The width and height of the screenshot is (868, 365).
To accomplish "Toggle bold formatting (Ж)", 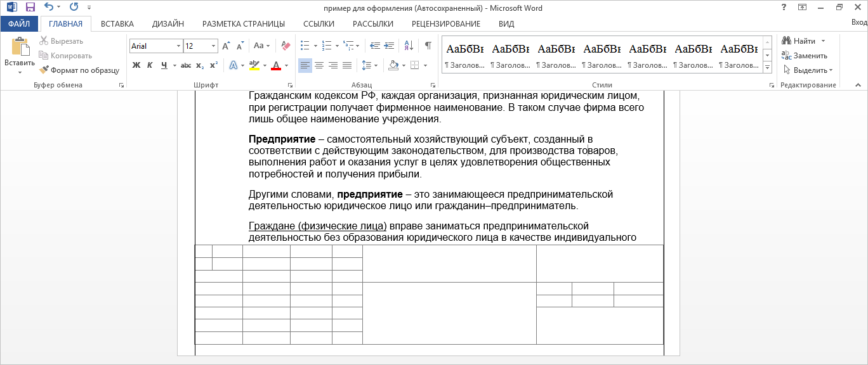I will pyautogui.click(x=136, y=65).
